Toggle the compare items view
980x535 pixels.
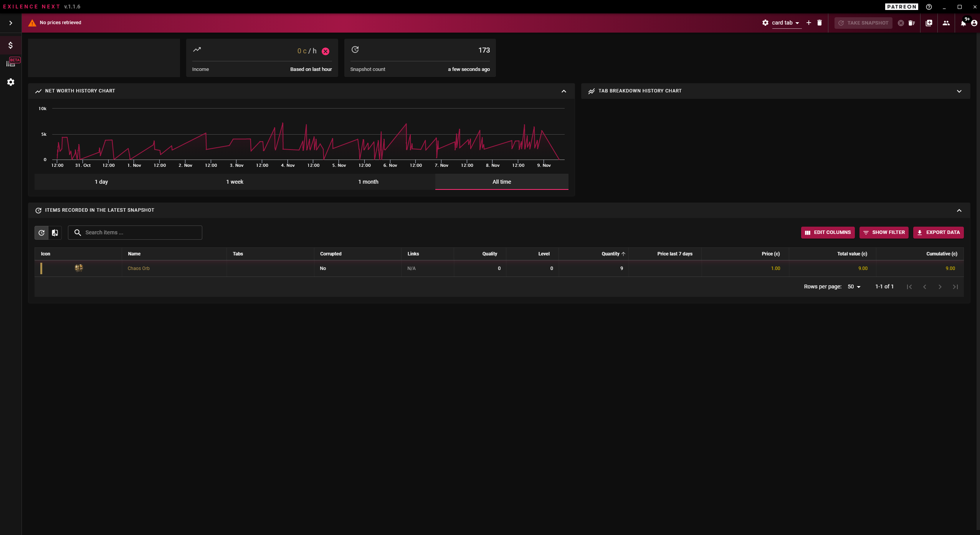coord(55,232)
